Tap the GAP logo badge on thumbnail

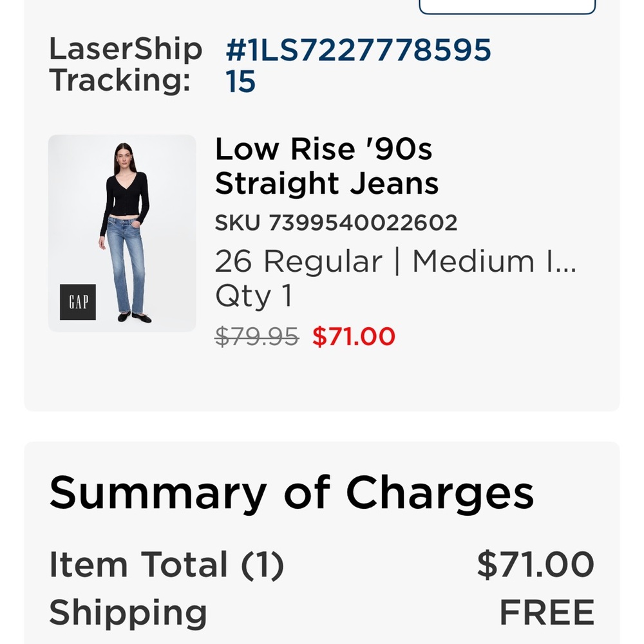(x=78, y=302)
